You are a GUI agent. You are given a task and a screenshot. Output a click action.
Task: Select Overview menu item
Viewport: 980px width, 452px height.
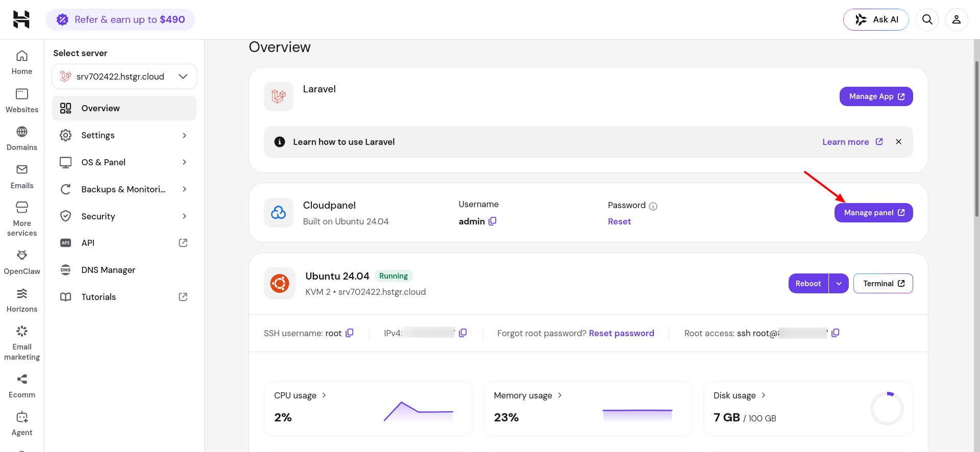tap(124, 108)
